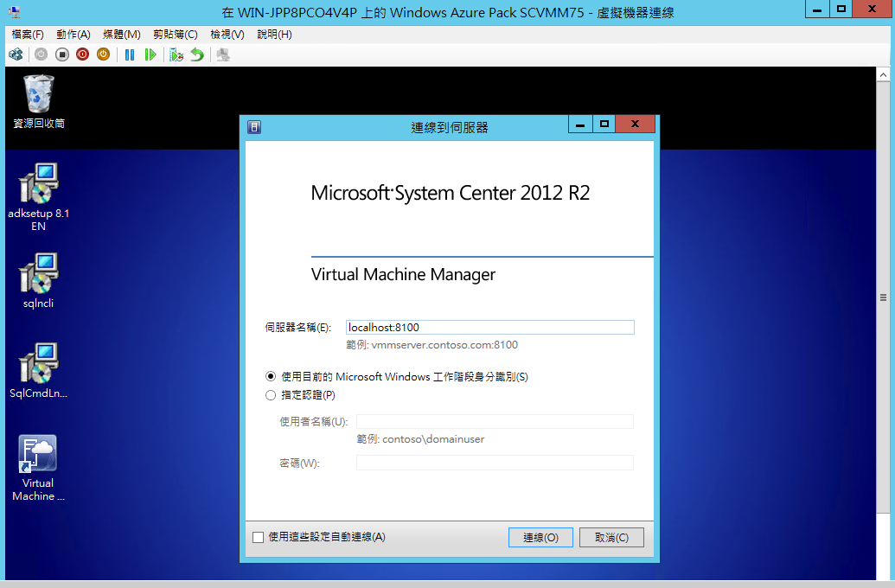895x588 pixels.
Task: Click the green Revert arrow icon
Action: [x=197, y=54]
